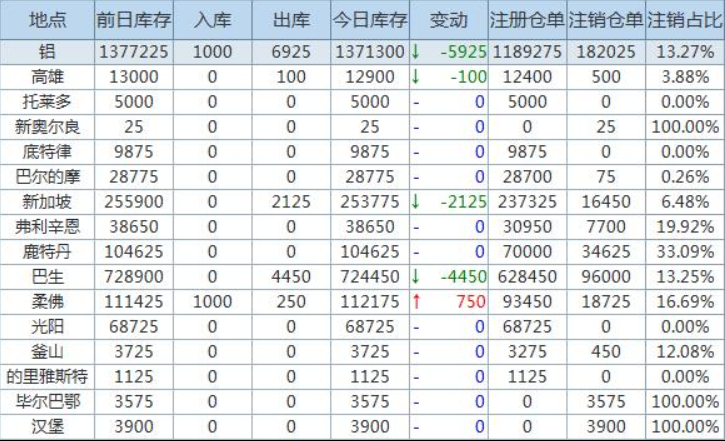Image resolution: width=725 pixels, height=441 pixels.
Task: Select the 地点 column header
Action: (46, 20)
